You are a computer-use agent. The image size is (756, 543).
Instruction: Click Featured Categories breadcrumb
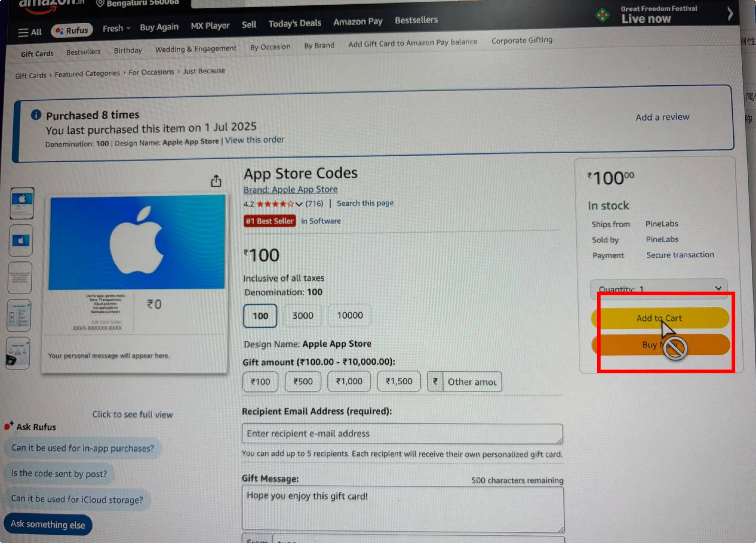click(87, 74)
